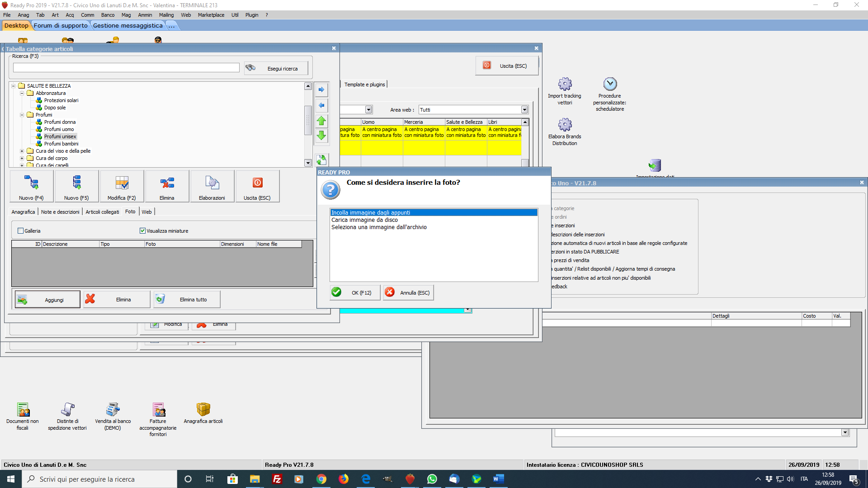Select Carica immagine da disco option
This screenshot has height=488, width=868.
click(364, 220)
